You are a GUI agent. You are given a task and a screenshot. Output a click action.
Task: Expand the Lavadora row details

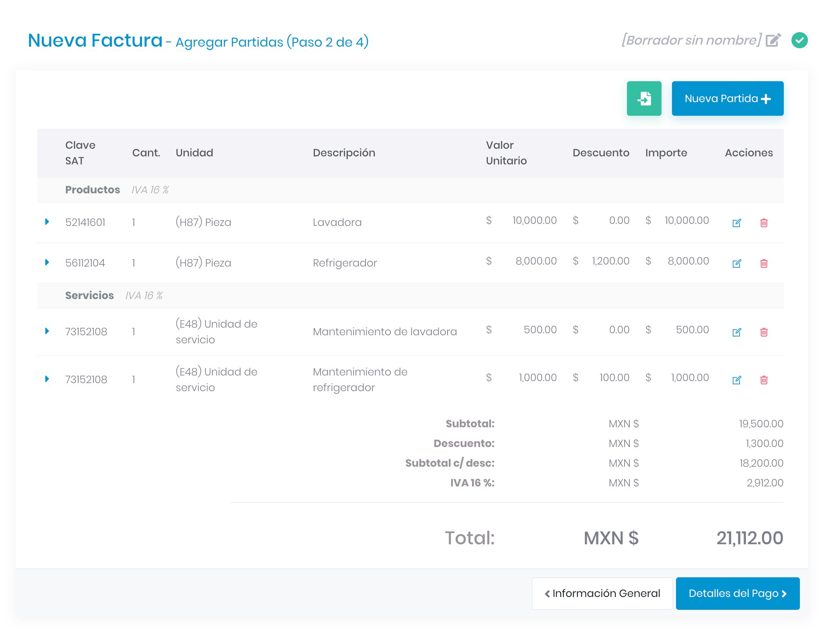47,222
